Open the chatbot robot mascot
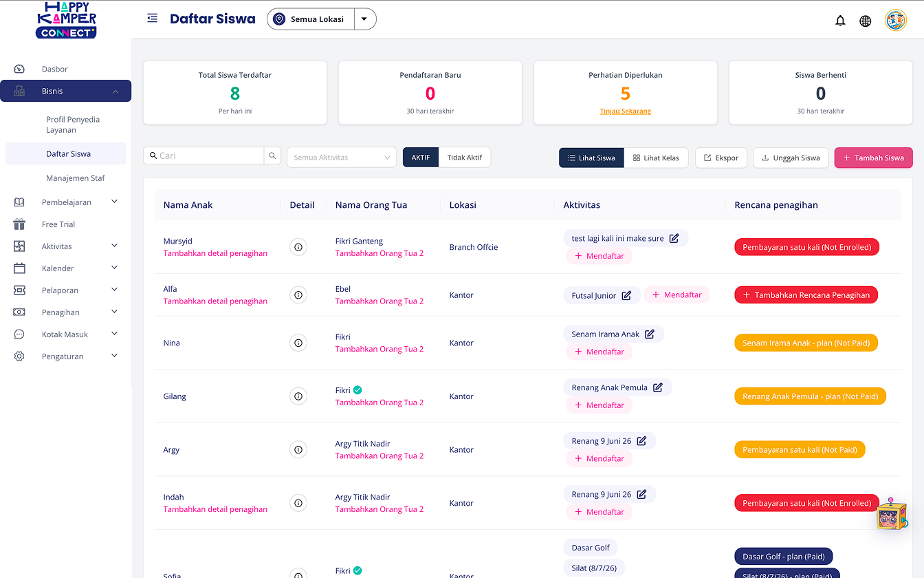 pyautogui.click(x=892, y=514)
